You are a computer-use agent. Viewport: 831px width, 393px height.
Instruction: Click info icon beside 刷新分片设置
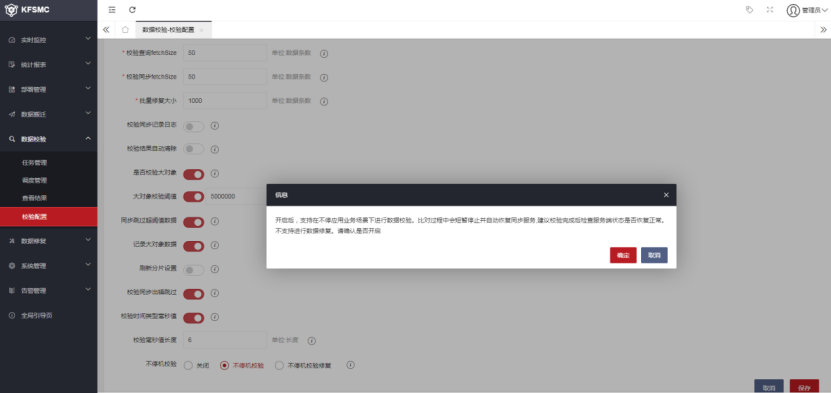point(215,269)
